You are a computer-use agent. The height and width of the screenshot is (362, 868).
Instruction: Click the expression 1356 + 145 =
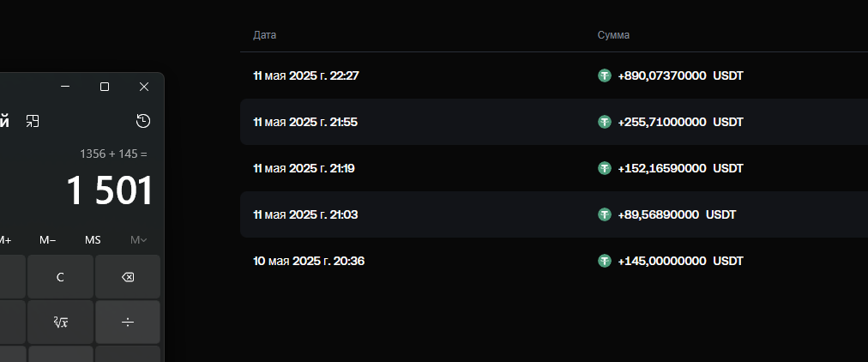pyautogui.click(x=113, y=154)
